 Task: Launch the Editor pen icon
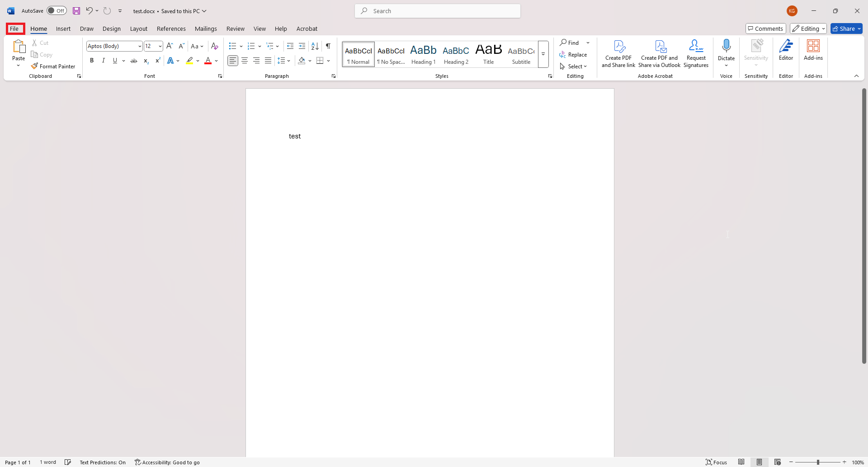click(x=786, y=50)
